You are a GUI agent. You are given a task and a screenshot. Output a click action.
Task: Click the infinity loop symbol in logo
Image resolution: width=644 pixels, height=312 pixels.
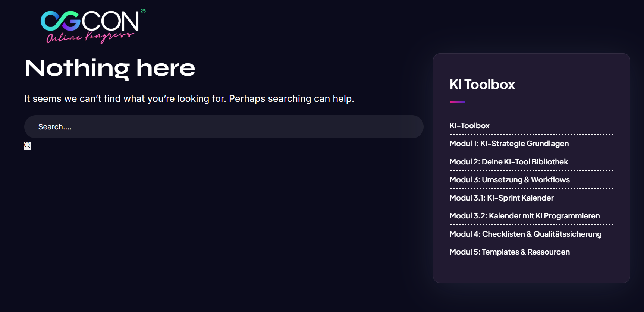[x=60, y=21]
